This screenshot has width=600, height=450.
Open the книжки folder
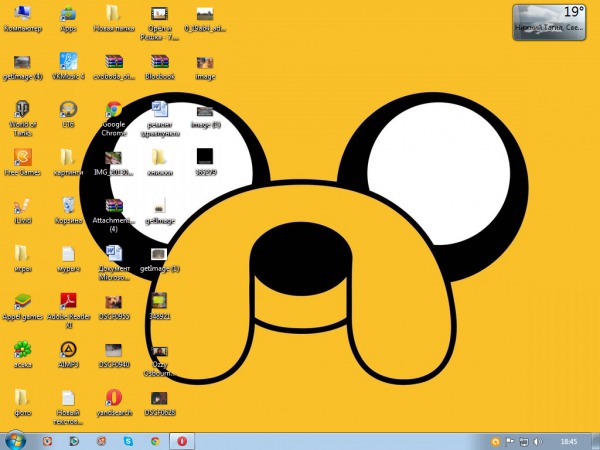click(159, 162)
